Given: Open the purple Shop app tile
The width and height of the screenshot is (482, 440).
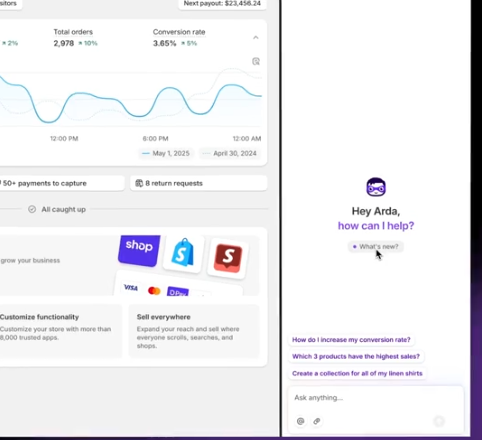Looking at the screenshot, I should (139, 250).
